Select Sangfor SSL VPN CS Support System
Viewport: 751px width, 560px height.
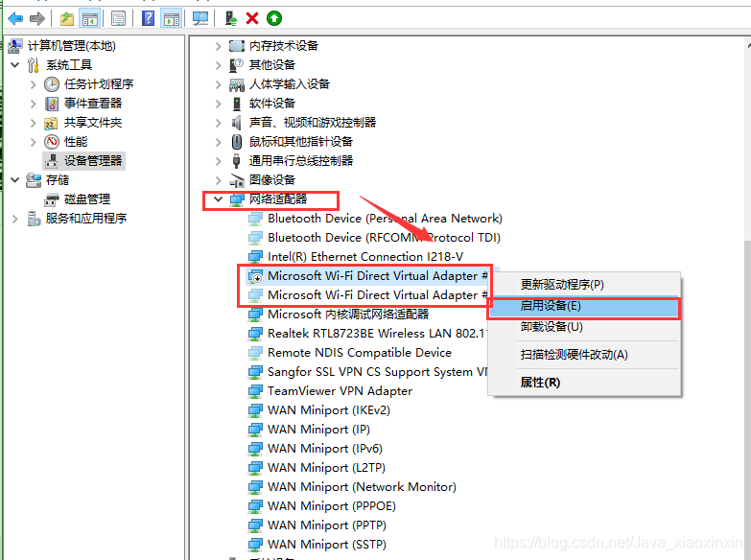[377, 372]
